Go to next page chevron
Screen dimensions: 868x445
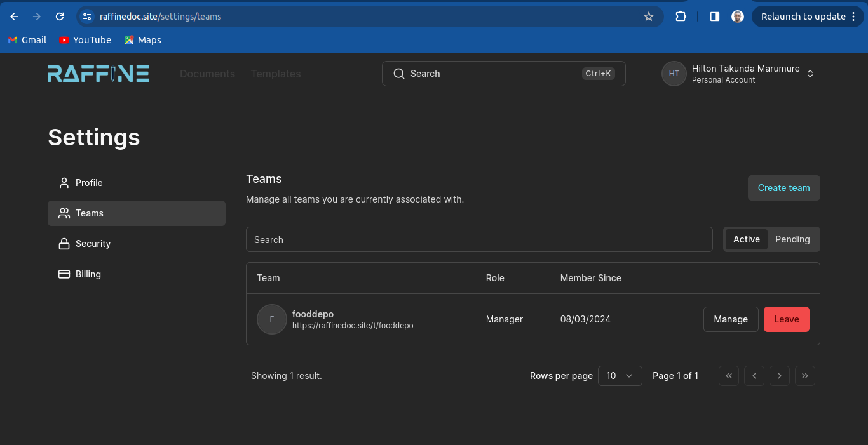coord(780,376)
